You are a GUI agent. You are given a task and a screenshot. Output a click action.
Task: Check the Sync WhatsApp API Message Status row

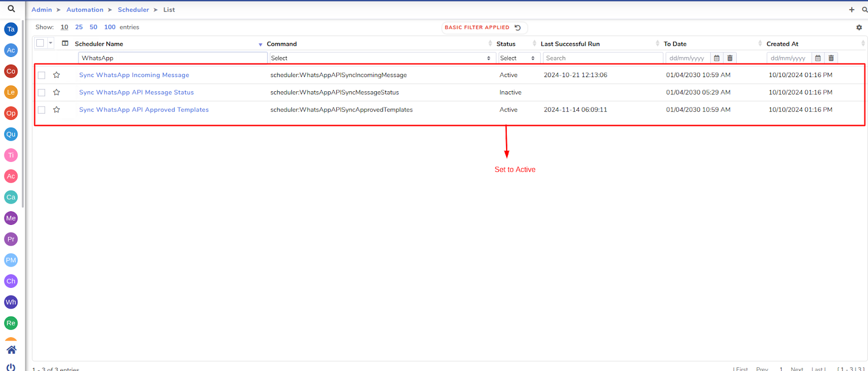(42, 93)
